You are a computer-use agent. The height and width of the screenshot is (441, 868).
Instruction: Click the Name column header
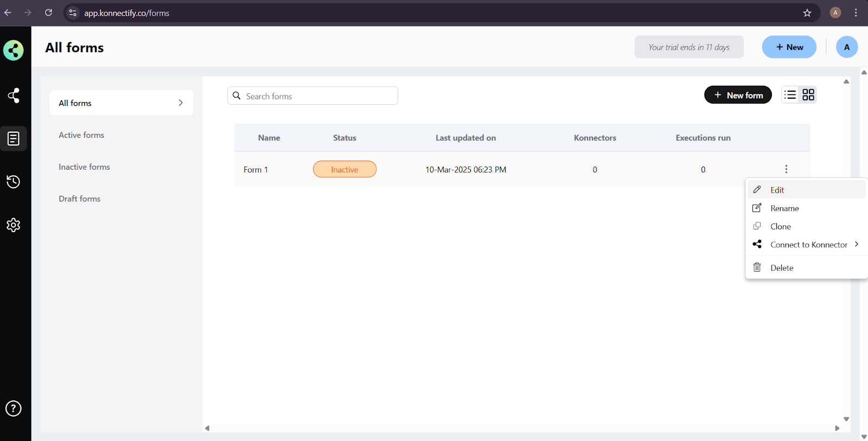coord(269,138)
